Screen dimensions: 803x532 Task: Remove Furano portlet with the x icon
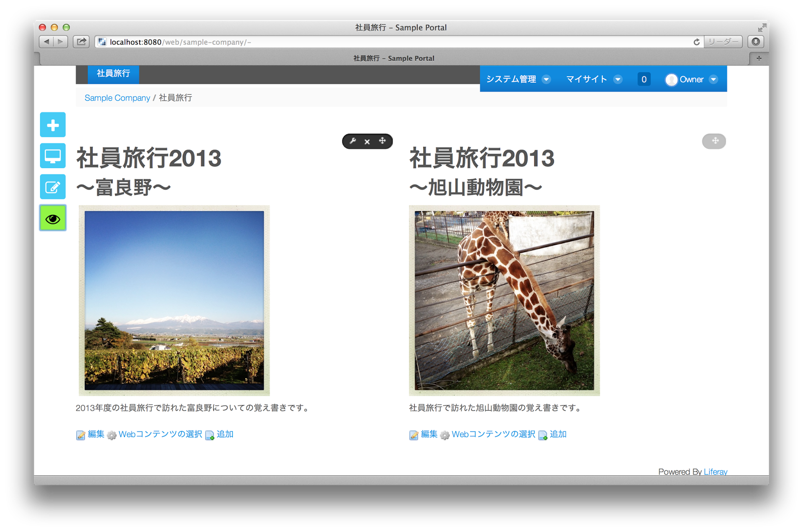pos(367,142)
